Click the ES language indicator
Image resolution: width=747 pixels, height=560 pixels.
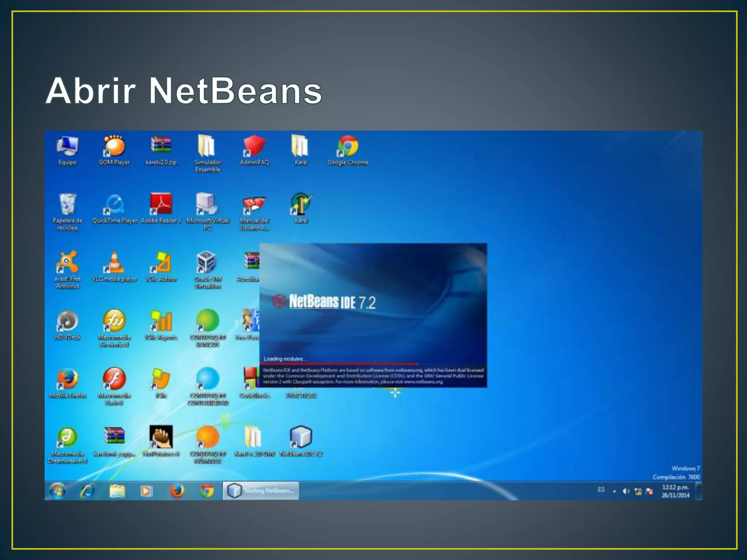(x=601, y=490)
